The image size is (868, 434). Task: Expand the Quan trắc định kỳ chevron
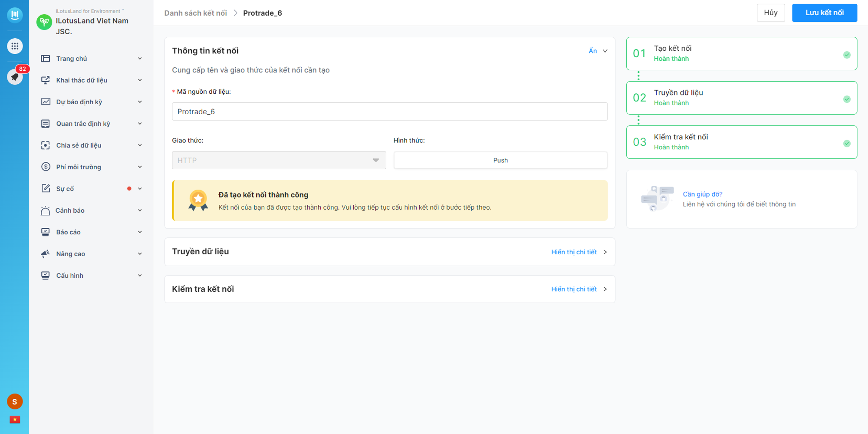coord(140,123)
